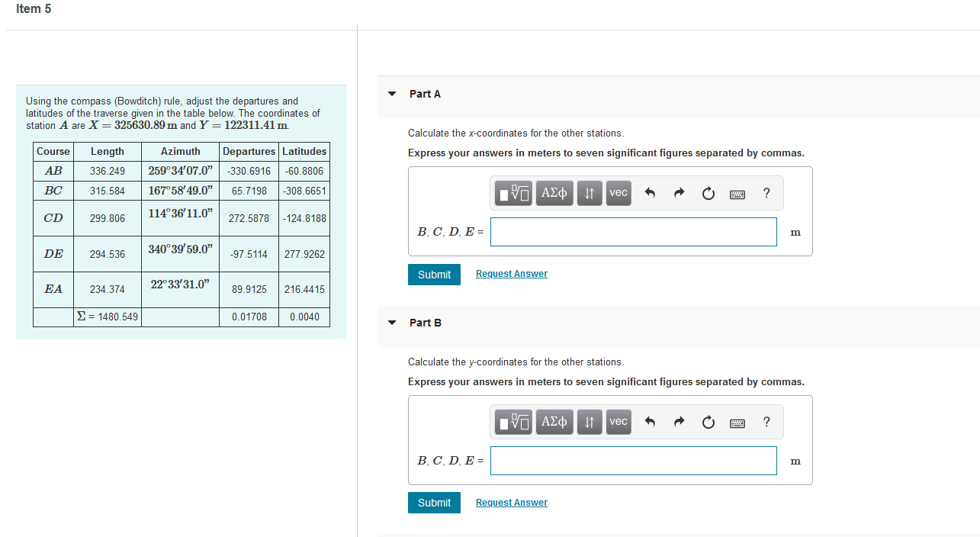
Task: Open the on-screen keyboard icon in Part A
Action: [x=737, y=193]
